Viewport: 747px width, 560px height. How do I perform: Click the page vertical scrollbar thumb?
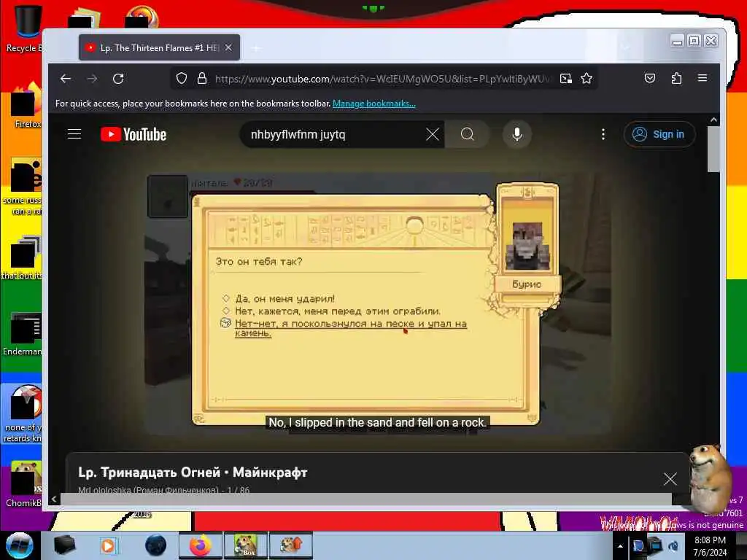coord(713,149)
